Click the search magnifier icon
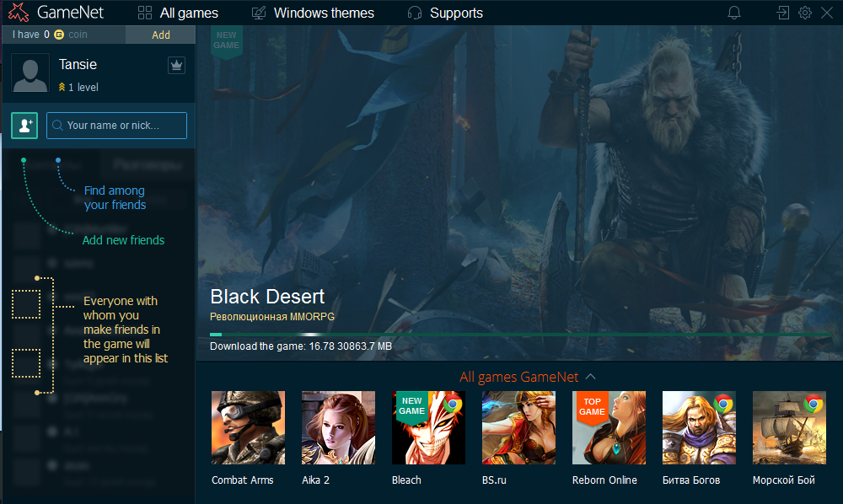The width and height of the screenshot is (843, 504). 57,126
